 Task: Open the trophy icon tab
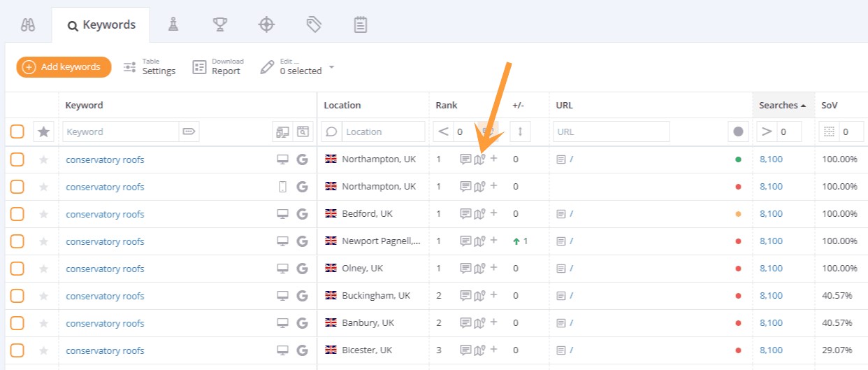pyautogui.click(x=219, y=25)
